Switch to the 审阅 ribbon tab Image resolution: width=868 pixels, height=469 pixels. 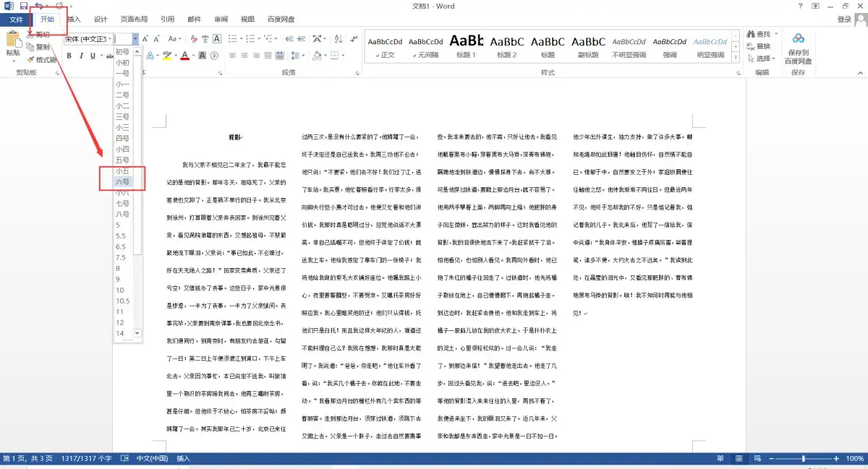point(221,20)
